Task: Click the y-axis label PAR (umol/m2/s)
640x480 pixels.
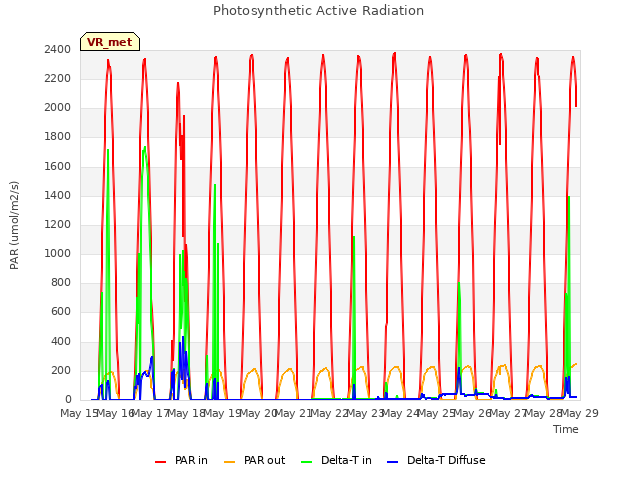Action: point(14,225)
